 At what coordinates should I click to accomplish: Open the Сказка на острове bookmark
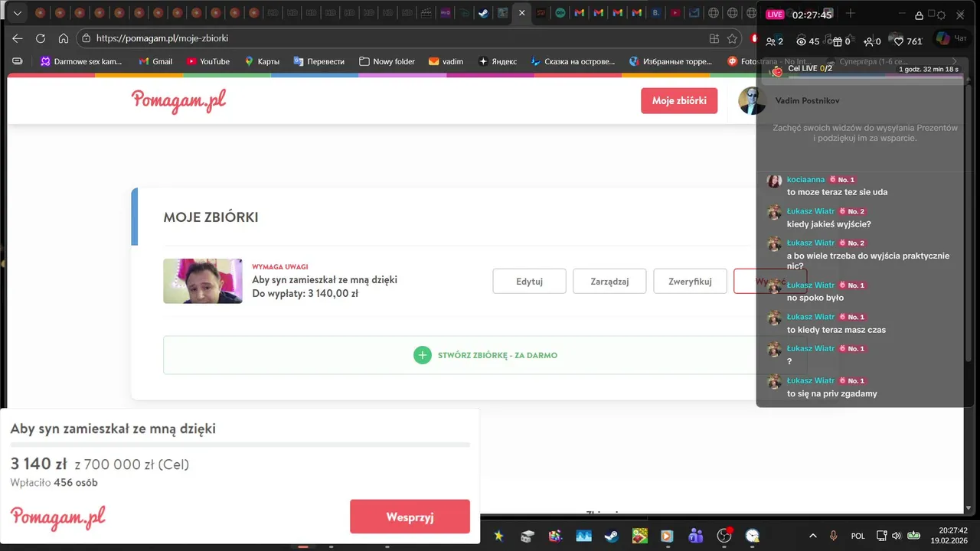click(x=573, y=61)
